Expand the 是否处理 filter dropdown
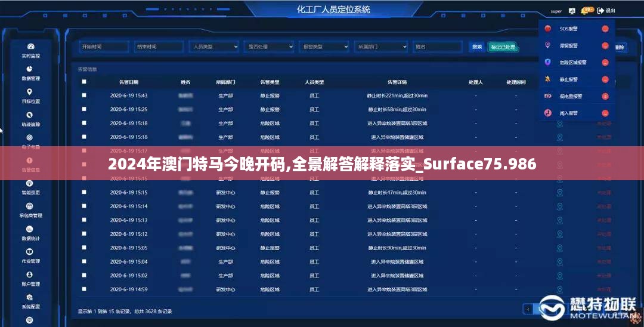This screenshot has height=327, width=644. click(269, 47)
